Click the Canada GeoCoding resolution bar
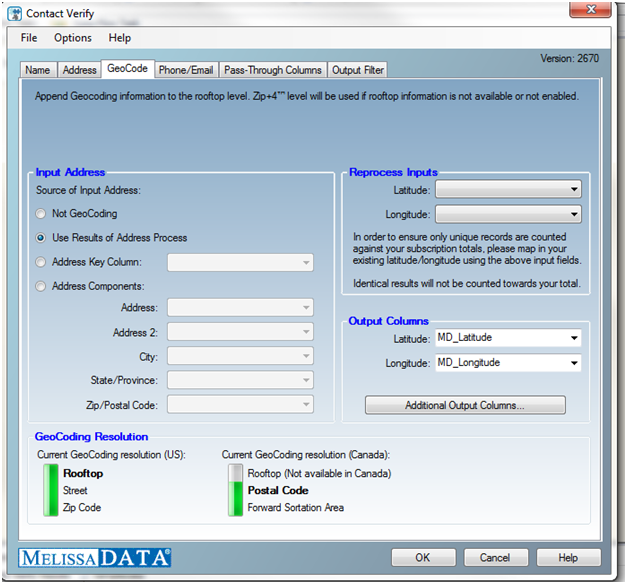 236,490
